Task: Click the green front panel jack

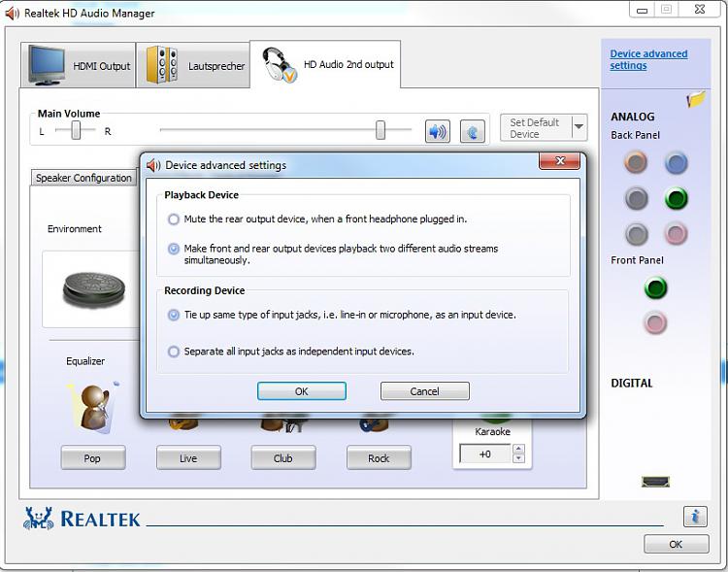Action: (x=655, y=287)
